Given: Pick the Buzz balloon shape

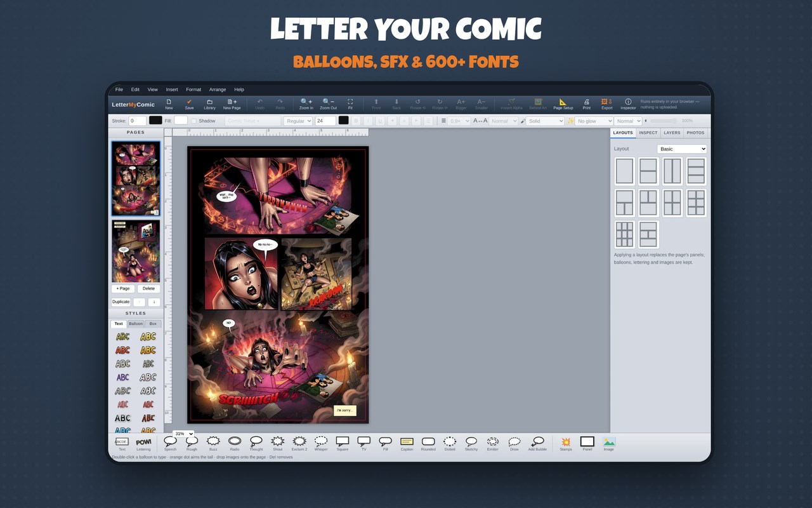Looking at the screenshot, I should [x=213, y=444].
